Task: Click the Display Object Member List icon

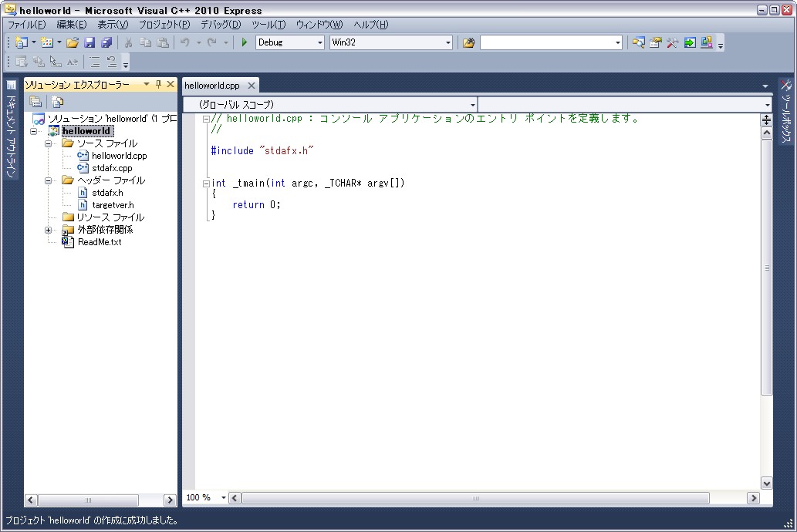Action: (22, 62)
